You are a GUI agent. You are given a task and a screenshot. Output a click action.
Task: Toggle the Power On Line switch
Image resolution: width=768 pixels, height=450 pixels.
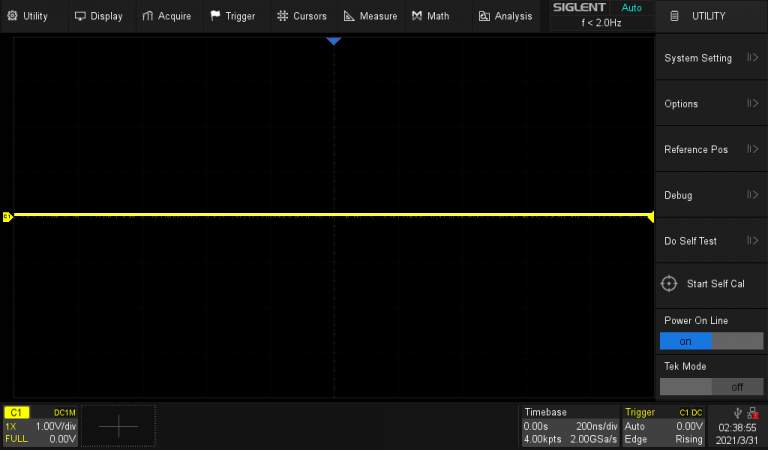coord(710,341)
